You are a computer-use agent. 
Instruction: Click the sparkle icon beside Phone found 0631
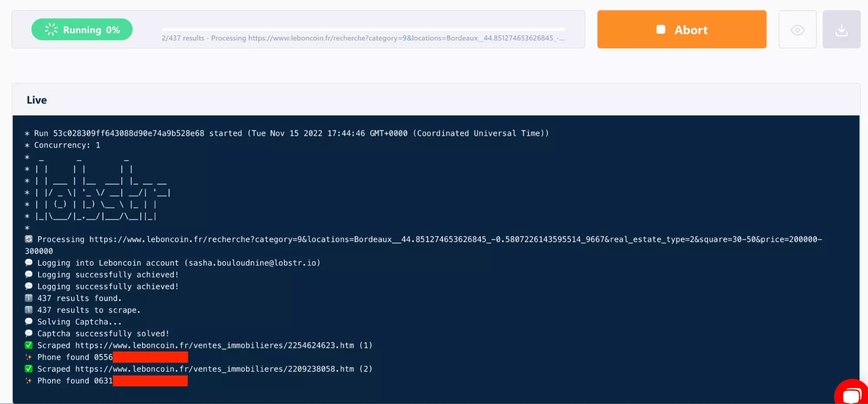tap(29, 381)
